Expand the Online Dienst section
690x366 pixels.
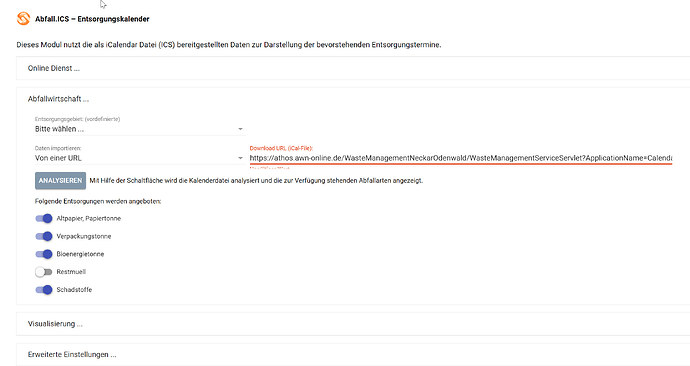click(54, 68)
